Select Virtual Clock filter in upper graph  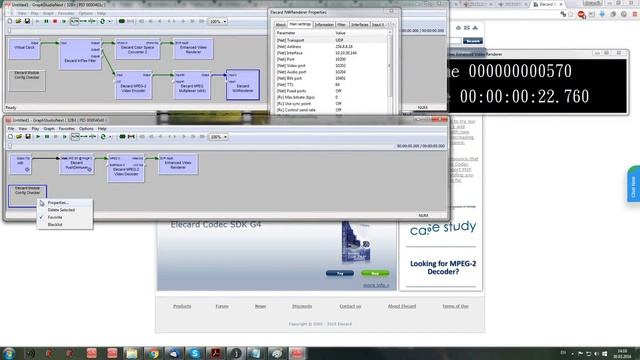(24, 48)
